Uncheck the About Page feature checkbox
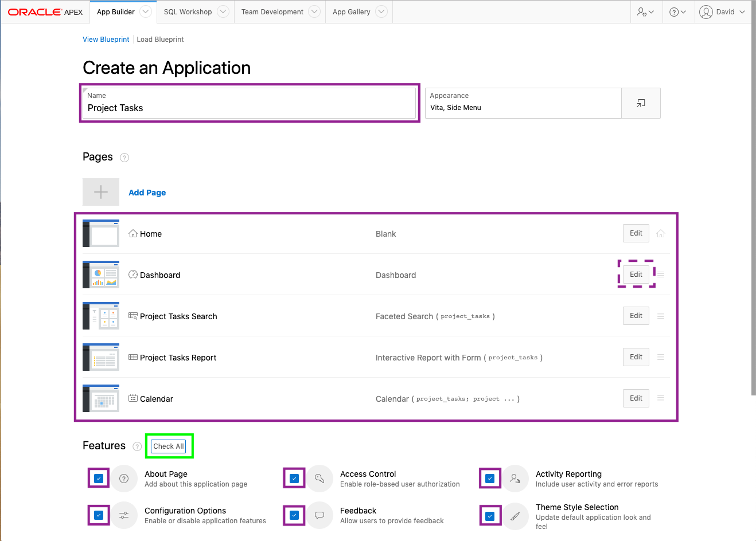Image resolution: width=756 pixels, height=541 pixels. coord(99,479)
